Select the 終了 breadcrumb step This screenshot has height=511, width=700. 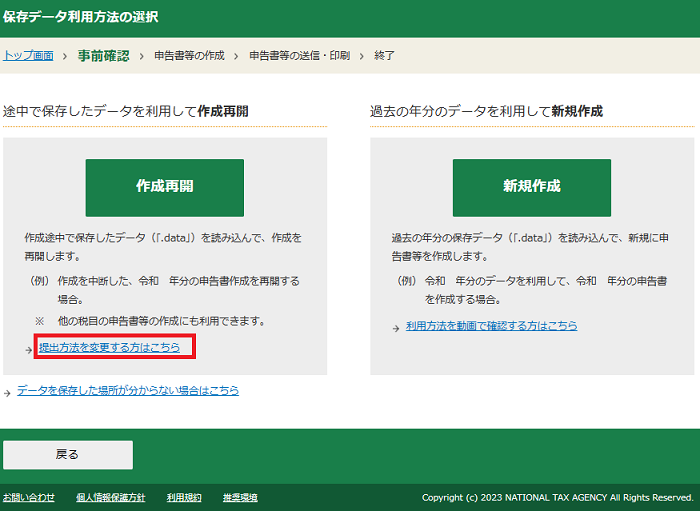click(x=384, y=55)
